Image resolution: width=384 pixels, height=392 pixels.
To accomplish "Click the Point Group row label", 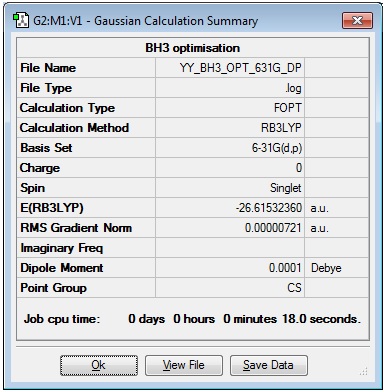I will [53, 288].
